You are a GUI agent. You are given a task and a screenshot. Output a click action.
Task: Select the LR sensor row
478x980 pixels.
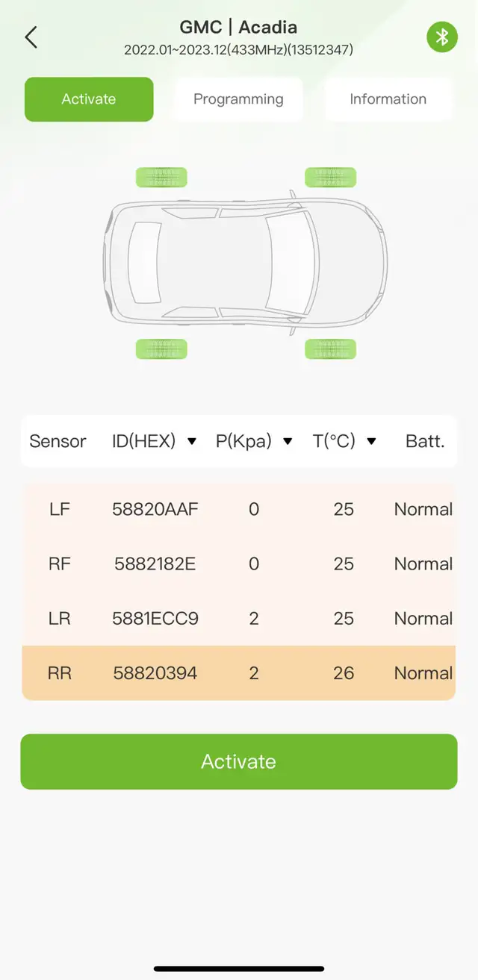(239, 619)
